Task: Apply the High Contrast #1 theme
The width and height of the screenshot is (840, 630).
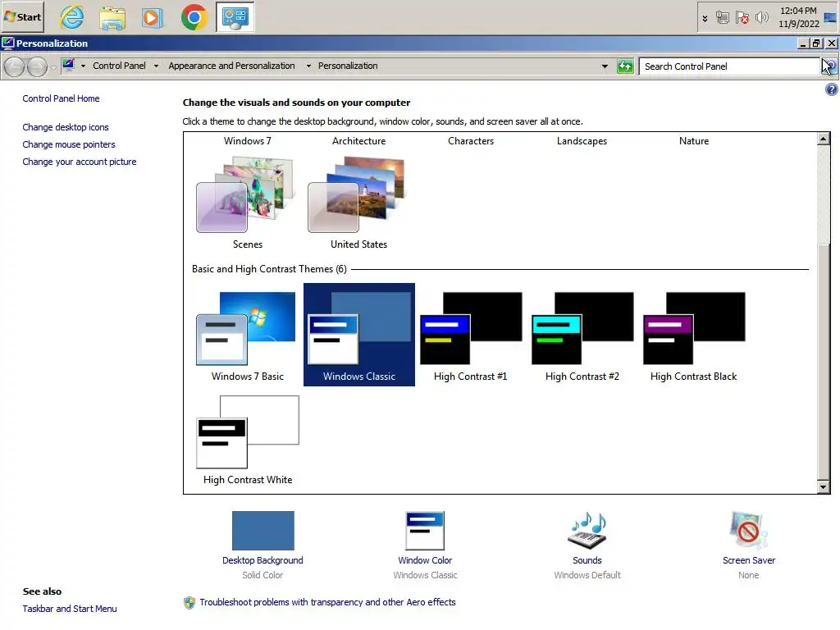Action: [x=470, y=336]
